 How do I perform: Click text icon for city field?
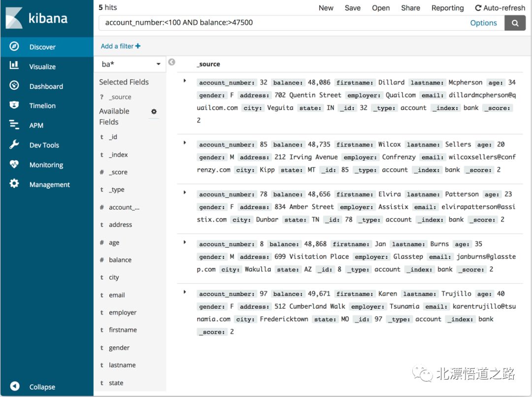pyautogui.click(x=102, y=278)
